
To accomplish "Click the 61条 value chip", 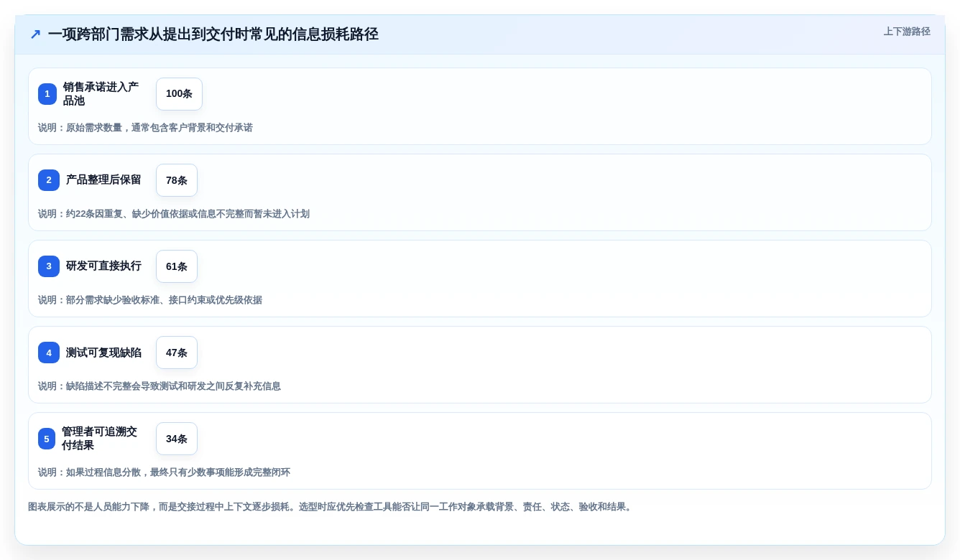I will pos(177,266).
